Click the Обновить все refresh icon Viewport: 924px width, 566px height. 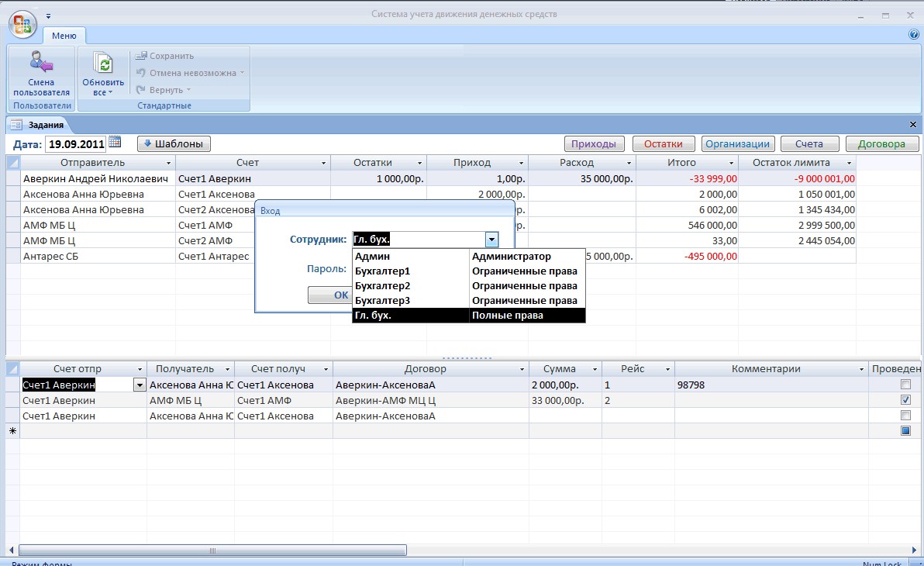pyautogui.click(x=102, y=63)
